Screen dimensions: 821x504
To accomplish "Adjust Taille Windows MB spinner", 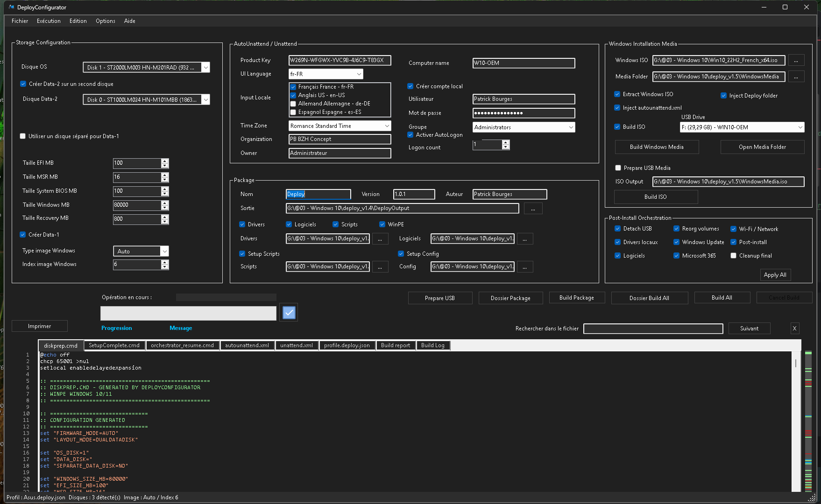I will [x=164, y=205].
